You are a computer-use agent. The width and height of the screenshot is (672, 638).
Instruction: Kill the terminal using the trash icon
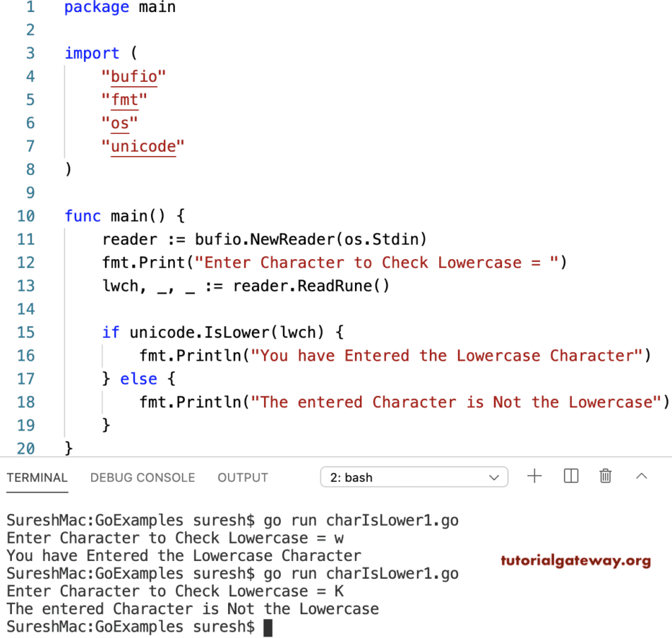pos(605,476)
